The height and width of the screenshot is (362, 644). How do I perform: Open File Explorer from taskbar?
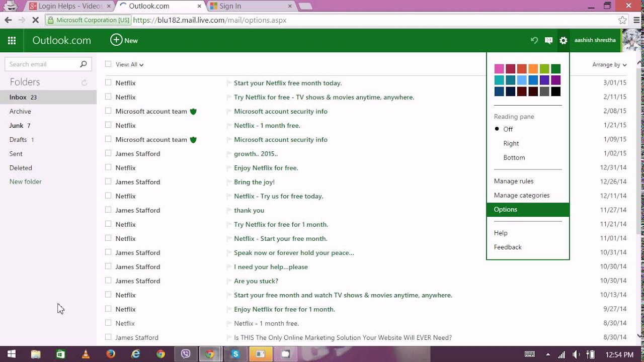[36, 354]
